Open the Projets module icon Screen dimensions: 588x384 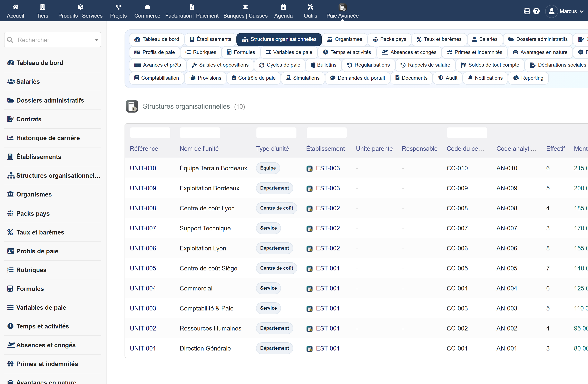(x=118, y=7)
